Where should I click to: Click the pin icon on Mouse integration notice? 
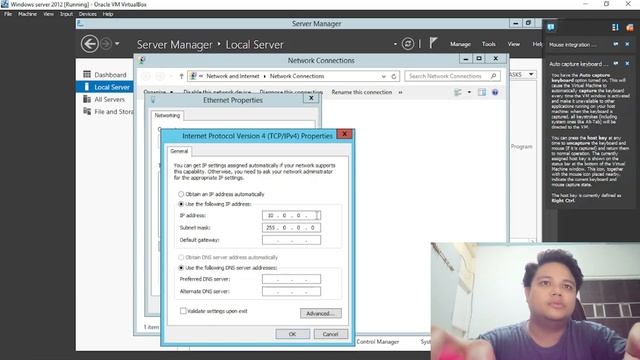point(616,44)
